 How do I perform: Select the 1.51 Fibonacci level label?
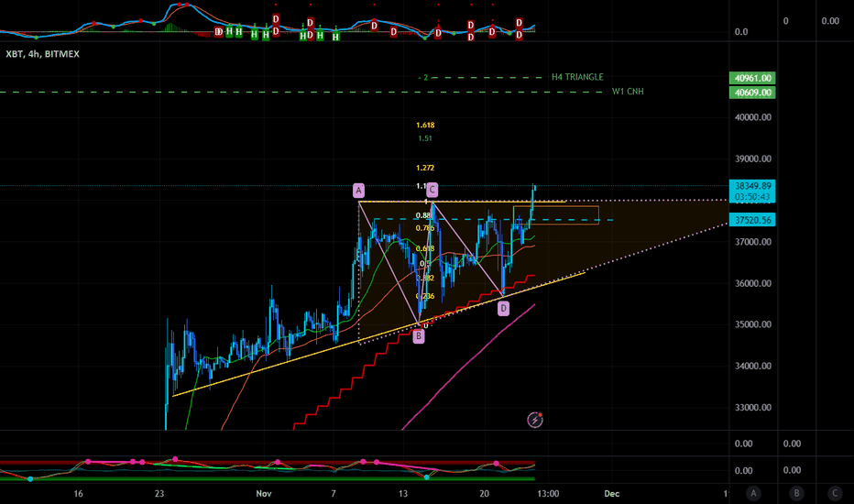[425, 138]
